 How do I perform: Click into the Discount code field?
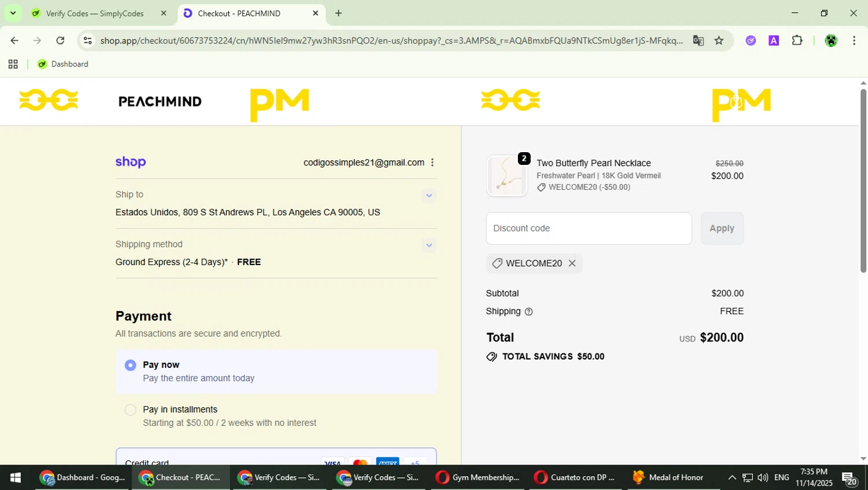(x=589, y=229)
